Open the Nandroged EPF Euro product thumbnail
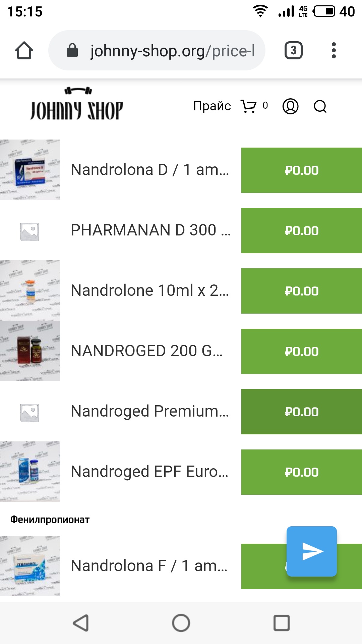362x644 pixels. (30, 472)
